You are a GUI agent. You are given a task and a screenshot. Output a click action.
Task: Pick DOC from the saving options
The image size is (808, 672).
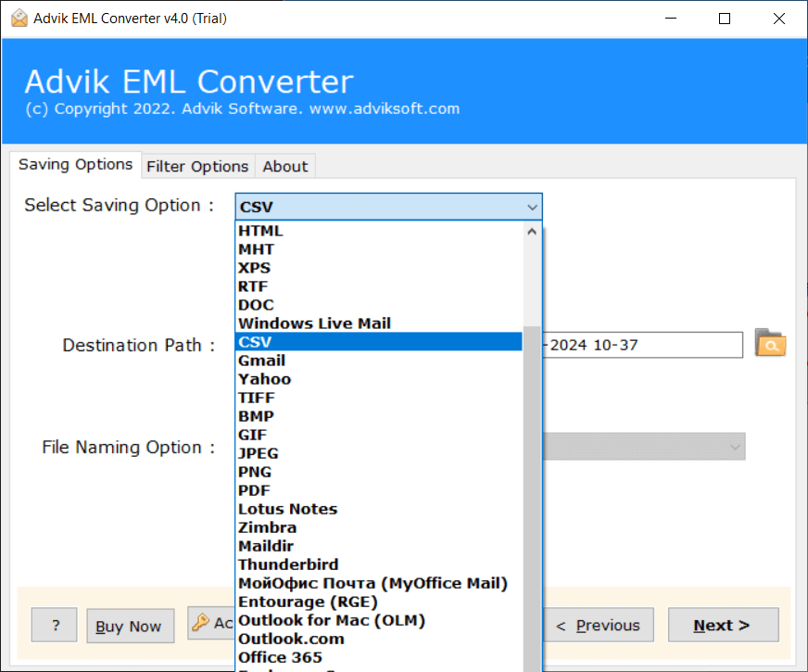[x=379, y=305]
